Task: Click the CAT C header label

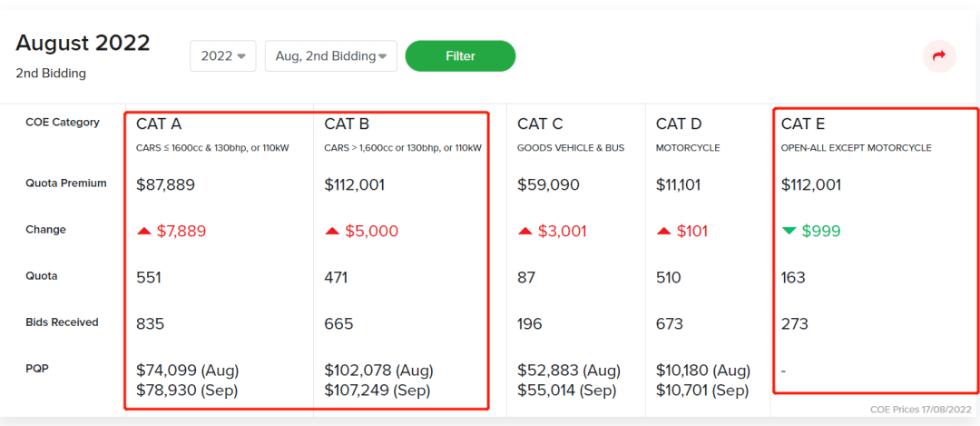Action: click(540, 124)
